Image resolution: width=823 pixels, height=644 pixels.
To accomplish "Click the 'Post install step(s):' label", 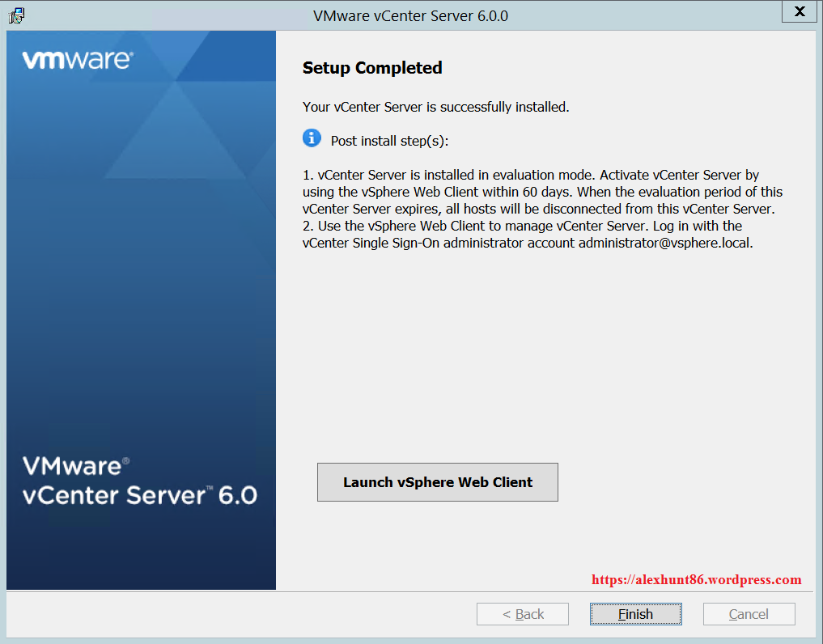I will coord(389,141).
